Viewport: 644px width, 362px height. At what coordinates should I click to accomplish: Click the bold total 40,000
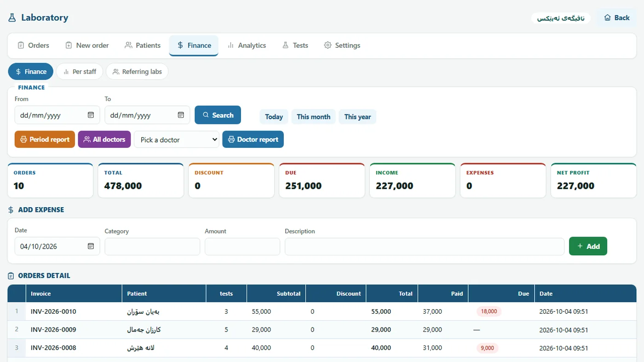pyautogui.click(x=381, y=348)
